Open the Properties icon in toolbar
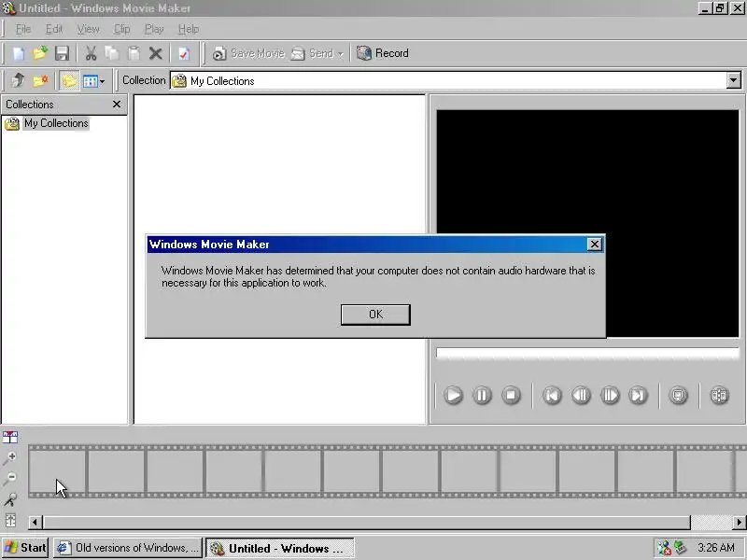 click(x=184, y=53)
